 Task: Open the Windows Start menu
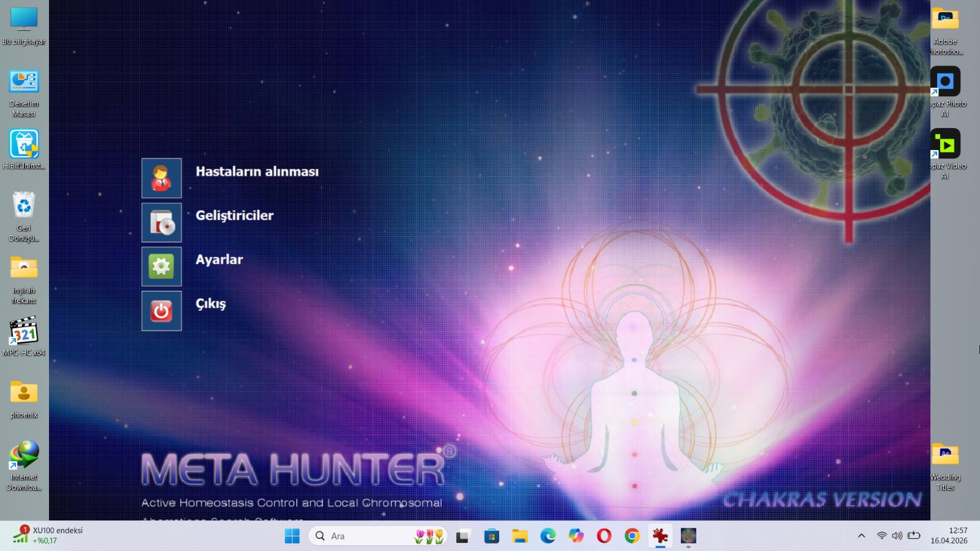click(x=292, y=536)
